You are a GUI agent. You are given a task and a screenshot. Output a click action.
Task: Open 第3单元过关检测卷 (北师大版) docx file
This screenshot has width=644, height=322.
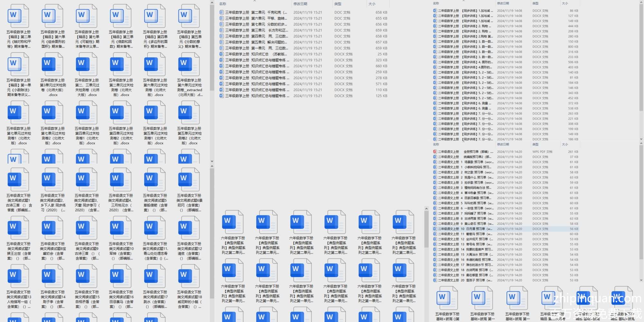coord(52,64)
